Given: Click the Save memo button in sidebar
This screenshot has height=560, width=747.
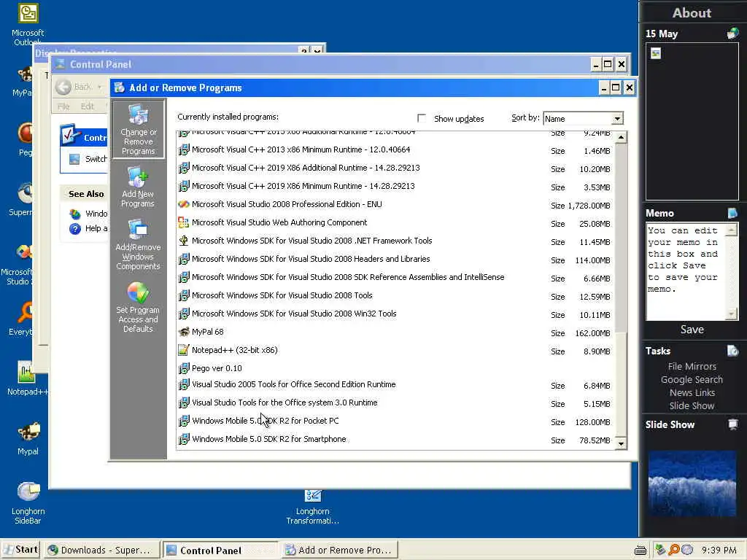Looking at the screenshot, I should click(x=692, y=330).
